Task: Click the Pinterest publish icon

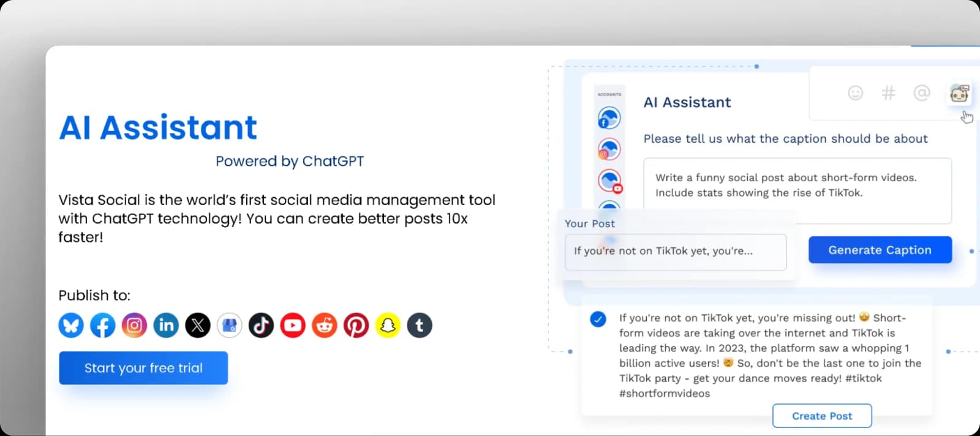Action: point(356,325)
